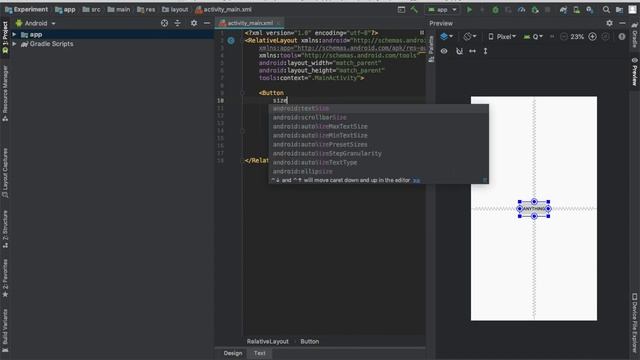Collapse all icon in Project panel
The width and height of the screenshot is (640, 360).
[x=178, y=23]
